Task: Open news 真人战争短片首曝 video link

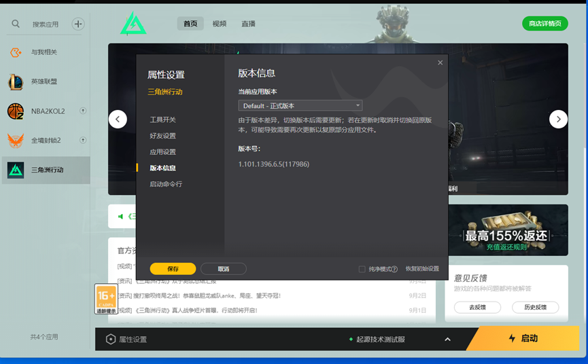Action: pyautogui.click(x=188, y=310)
